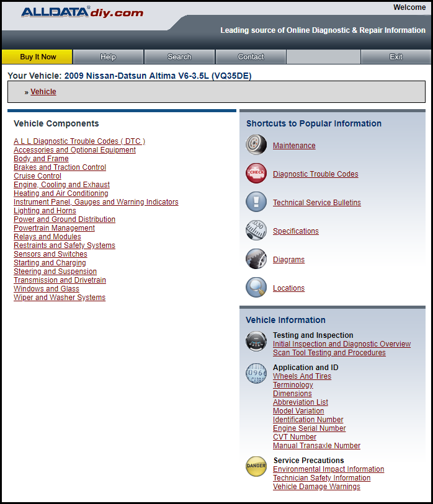This screenshot has width=433, height=504.
Task: Open Instrument Panel, Gauges and Warning Indicators
Action: 96,202
